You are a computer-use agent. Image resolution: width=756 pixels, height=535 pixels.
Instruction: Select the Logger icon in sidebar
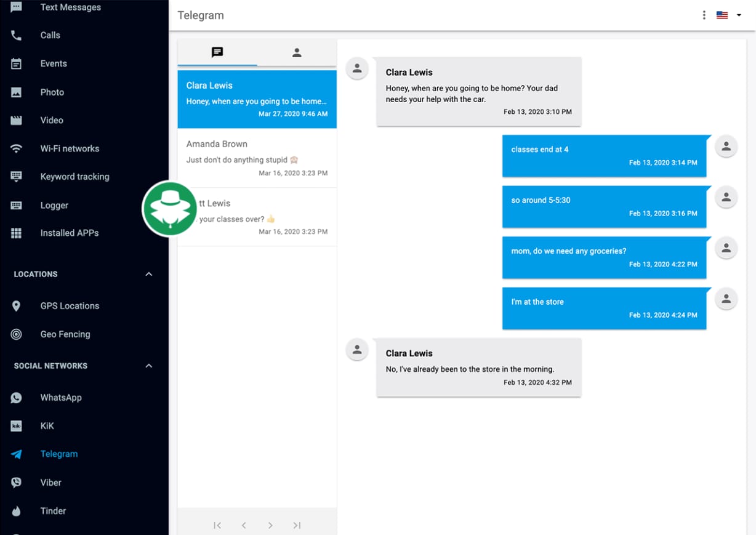[x=16, y=205]
